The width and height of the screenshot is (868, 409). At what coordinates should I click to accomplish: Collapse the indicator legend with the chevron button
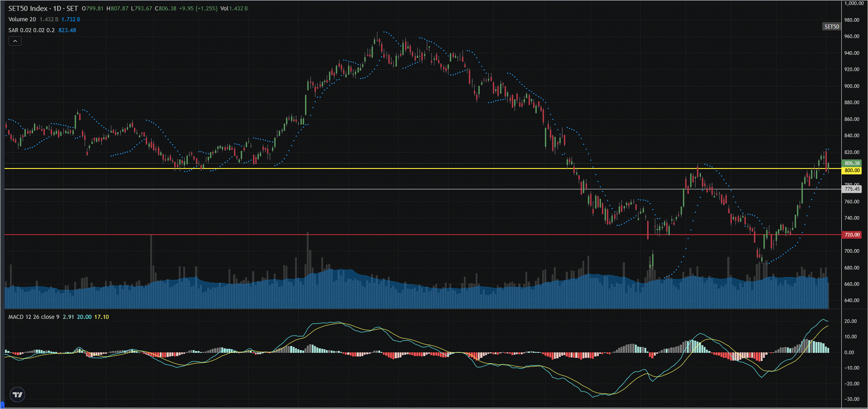coord(15,41)
